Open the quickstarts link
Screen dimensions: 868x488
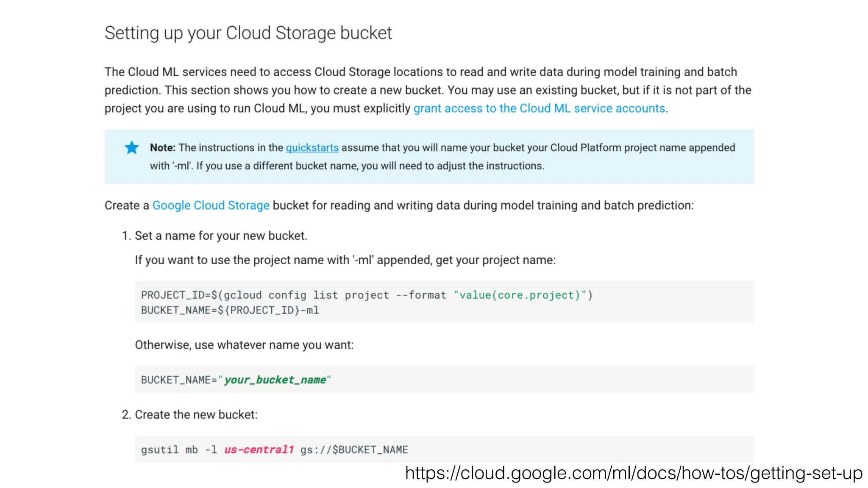click(312, 147)
